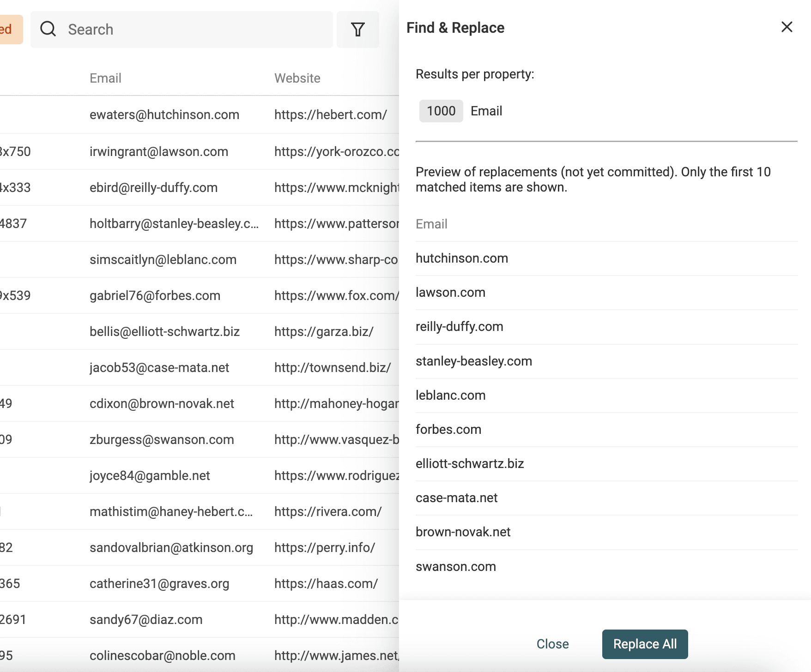The image size is (811, 672).
Task: Sort by the Email column header
Action: [105, 78]
